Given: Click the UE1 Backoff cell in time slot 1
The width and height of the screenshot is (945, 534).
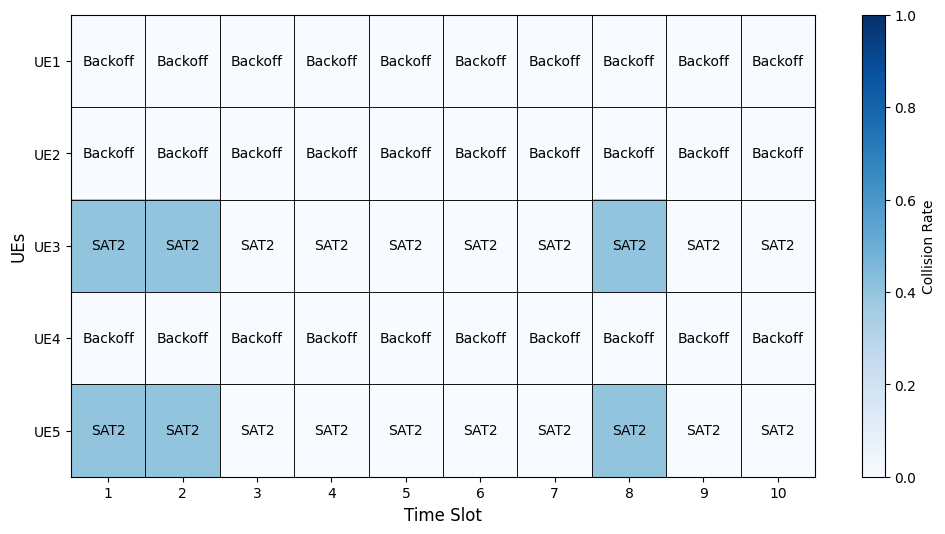Looking at the screenshot, I should (108, 61).
